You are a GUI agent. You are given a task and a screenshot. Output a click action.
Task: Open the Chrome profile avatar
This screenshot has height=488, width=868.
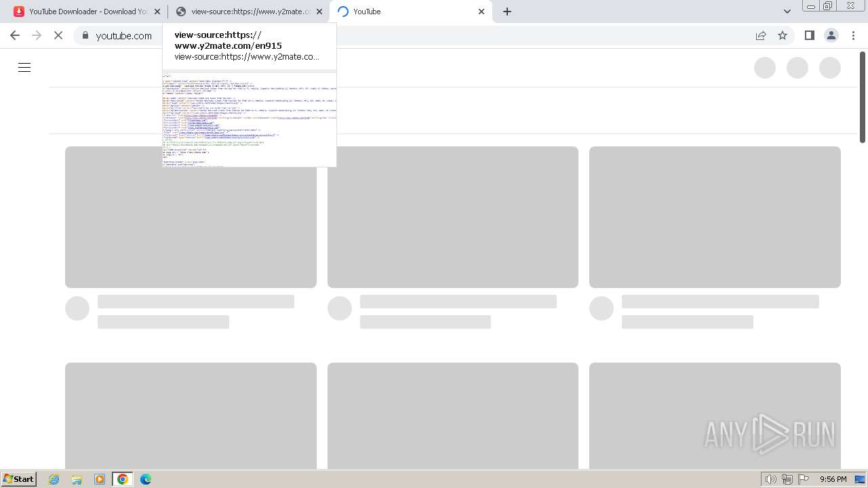(831, 35)
